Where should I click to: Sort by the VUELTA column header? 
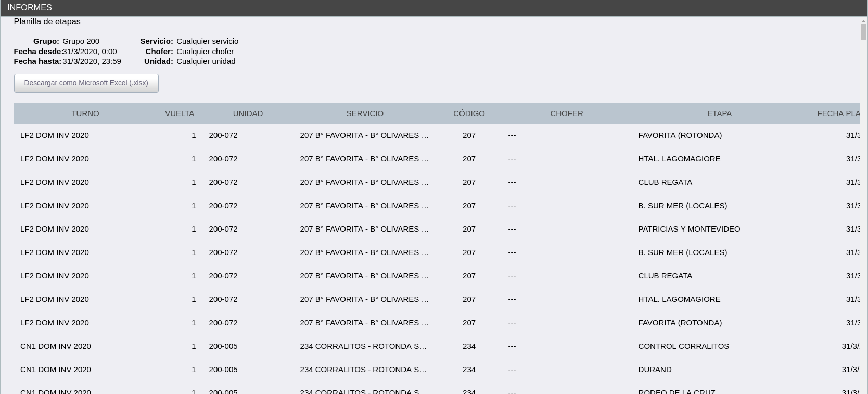(x=179, y=113)
